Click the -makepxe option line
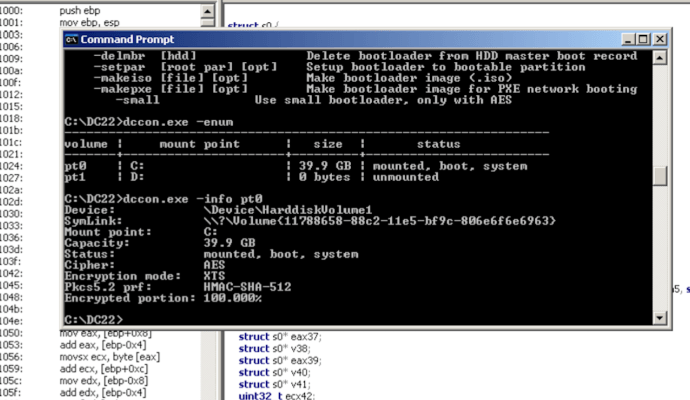This screenshot has height=400, width=690. click(x=365, y=89)
